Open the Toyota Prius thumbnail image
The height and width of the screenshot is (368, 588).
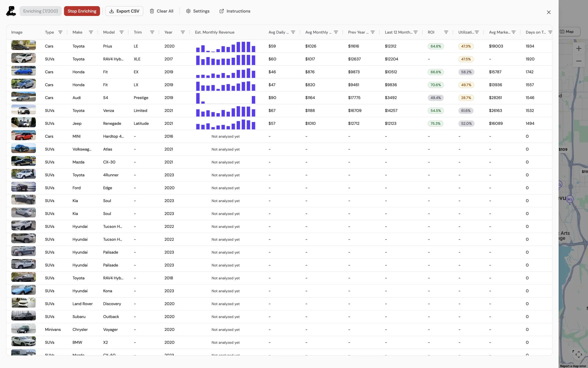(24, 45)
